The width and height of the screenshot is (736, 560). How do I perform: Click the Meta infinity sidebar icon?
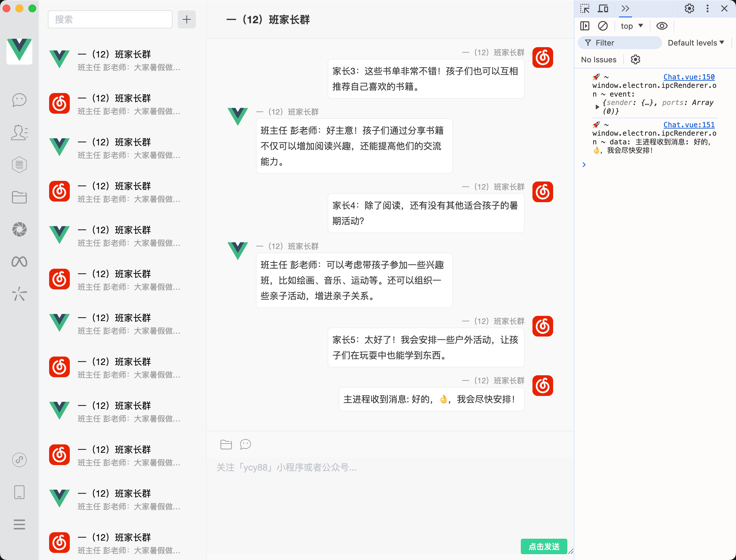pyautogui.click(x=19, y=262)
